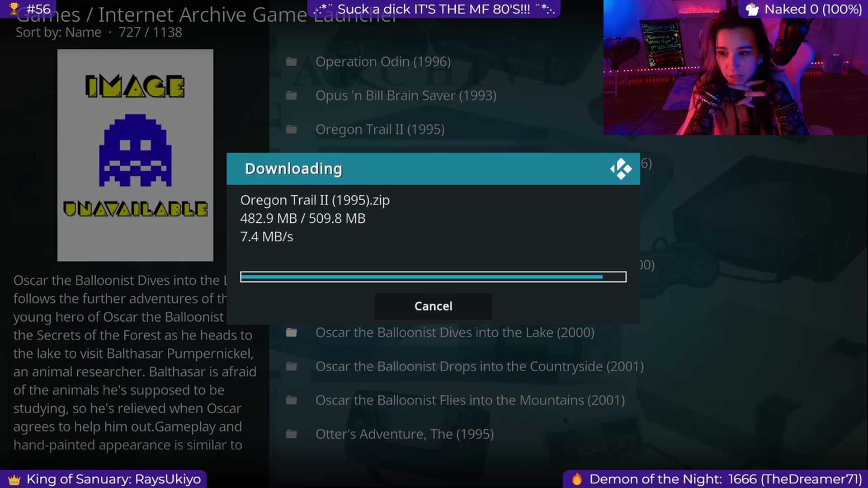868x488 pixels.
Task: Click the Image Unavailable cover thumbnail
Action: click(135, 155)
